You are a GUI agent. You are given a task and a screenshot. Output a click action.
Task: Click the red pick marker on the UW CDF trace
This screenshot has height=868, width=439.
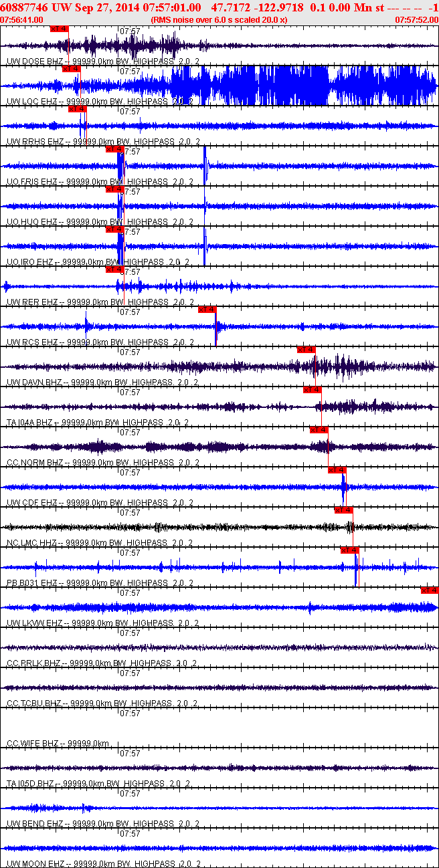[337, 470]
